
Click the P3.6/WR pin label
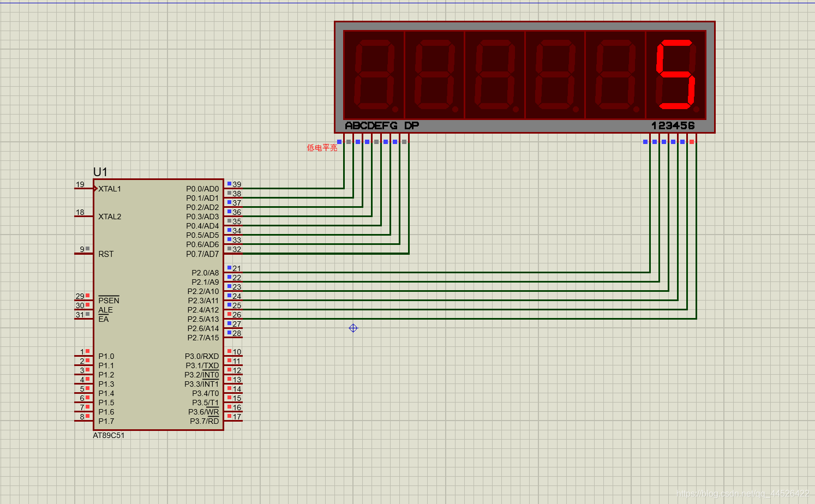pos(203,412)
